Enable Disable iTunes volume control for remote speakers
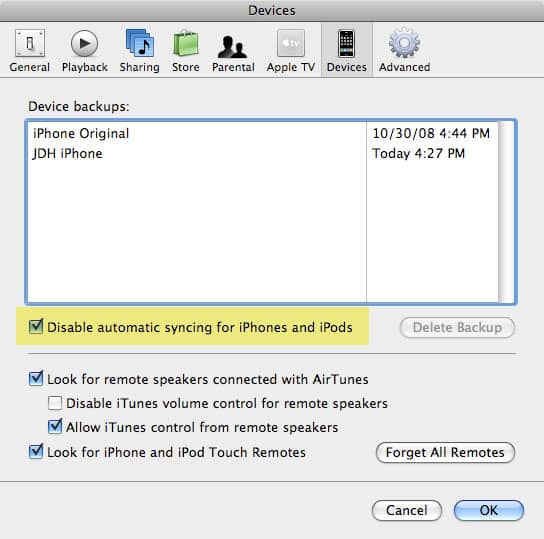This screenshot has height=539, width=544. [55, 403]
